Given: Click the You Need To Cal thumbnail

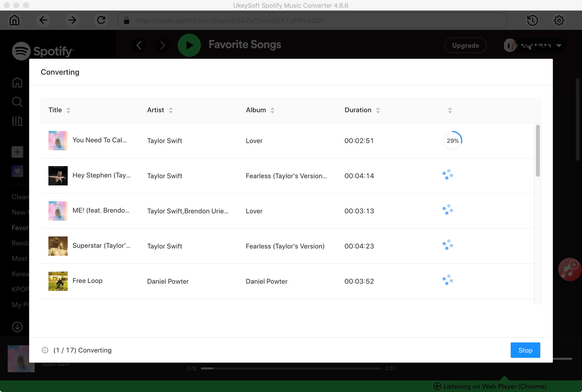Looking at the screenshot, I should 58,140.
